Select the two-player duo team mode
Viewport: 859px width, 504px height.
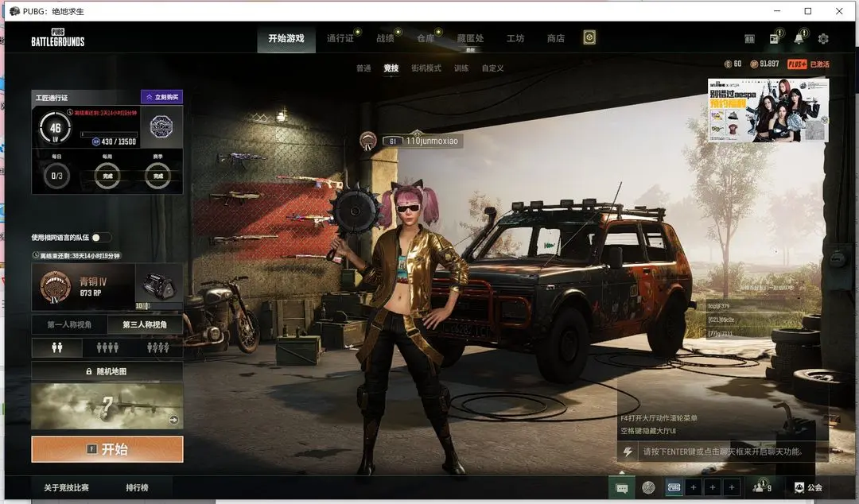(x=57, y=348)
